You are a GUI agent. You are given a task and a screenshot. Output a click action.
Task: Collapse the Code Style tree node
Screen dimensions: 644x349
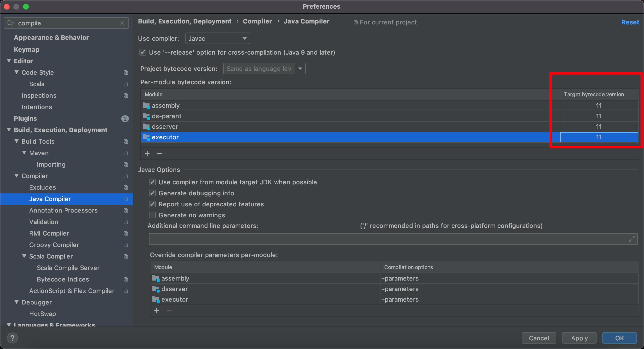click(x=17, y=72)
